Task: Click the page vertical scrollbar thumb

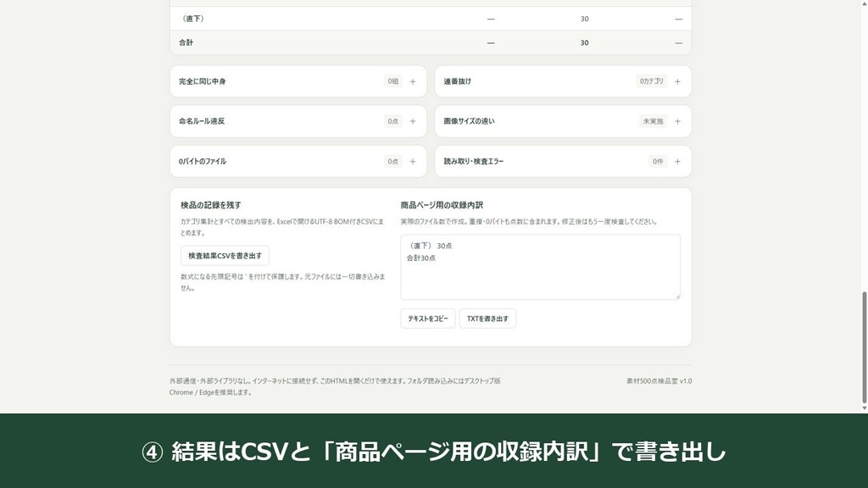Action: (864, 347)
